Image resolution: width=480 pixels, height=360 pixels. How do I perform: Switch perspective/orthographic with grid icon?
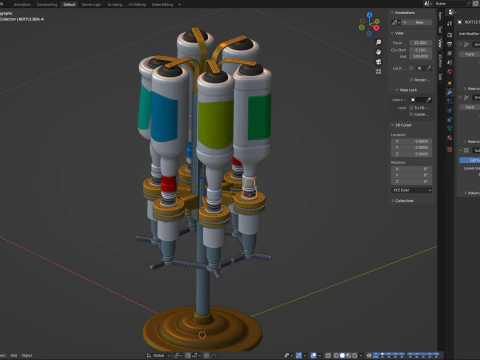378,71
